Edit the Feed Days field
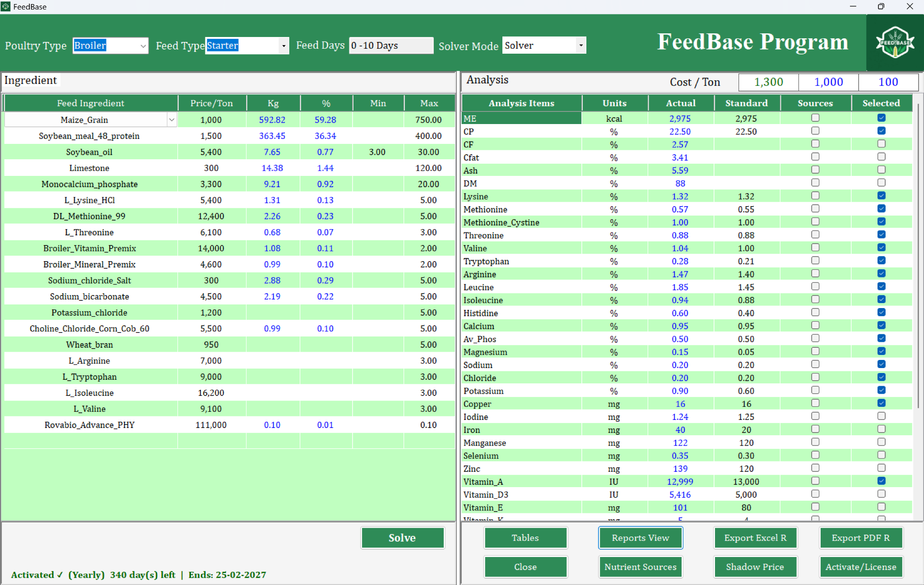Image resolution: width=924 pixels, height=585 pixels. 391,45
